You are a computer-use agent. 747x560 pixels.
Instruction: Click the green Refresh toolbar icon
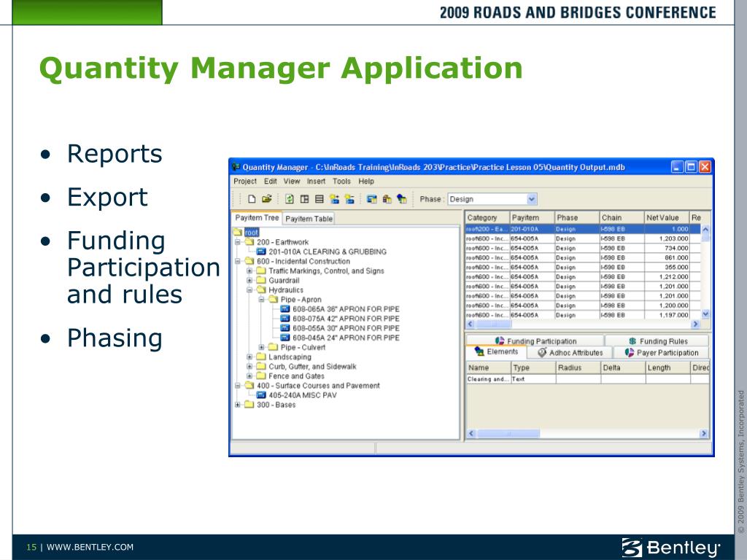tap(289, 199)
